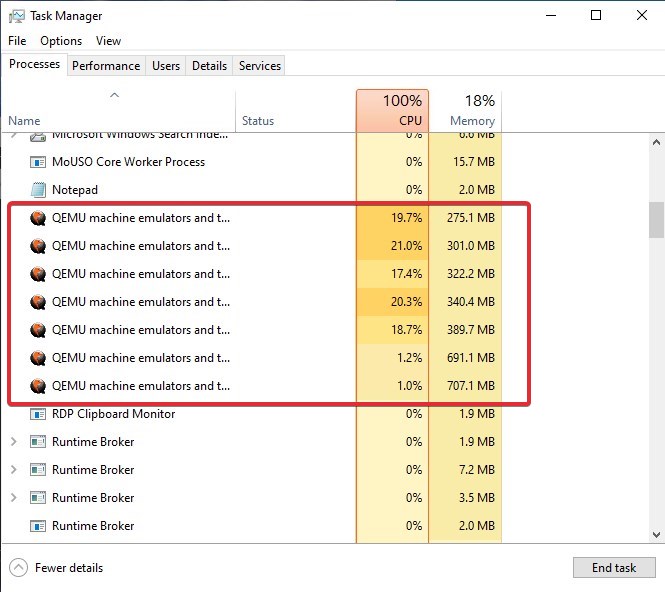Select the QEMU row name with 275.1 MB

(141, 218)
